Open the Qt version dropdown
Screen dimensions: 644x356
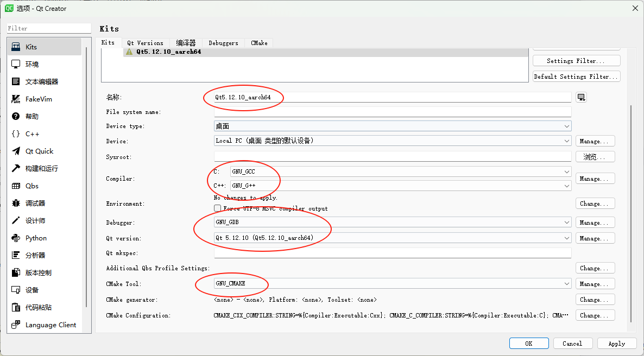tap(393, 238)
